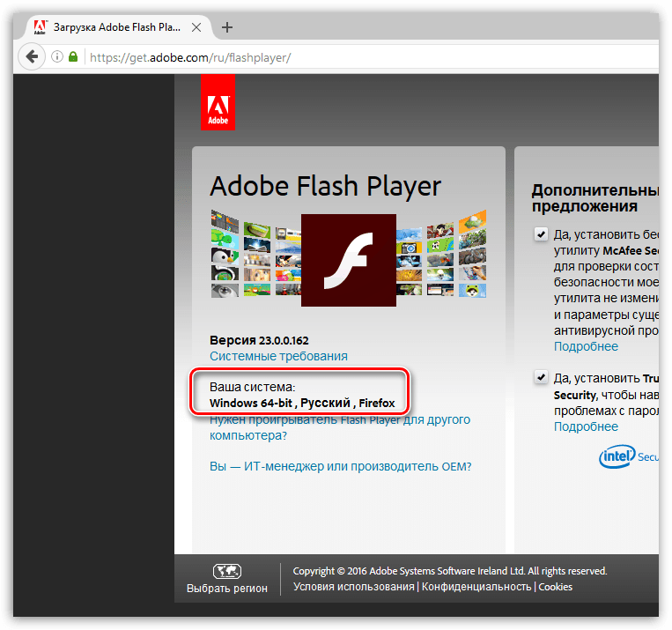Click Подробнее under the True Key offer
The image size is (672, 630).
[x=586, y=426]
